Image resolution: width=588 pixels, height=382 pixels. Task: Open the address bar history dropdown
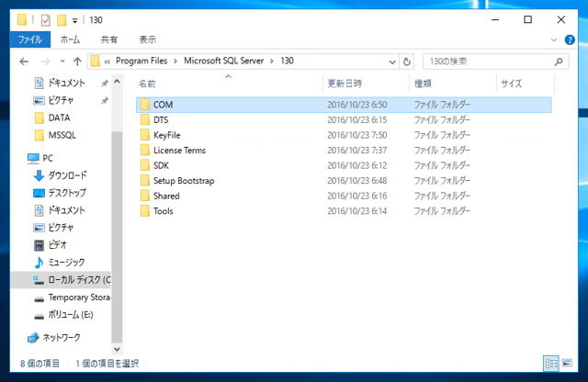[x=392, y=62]
